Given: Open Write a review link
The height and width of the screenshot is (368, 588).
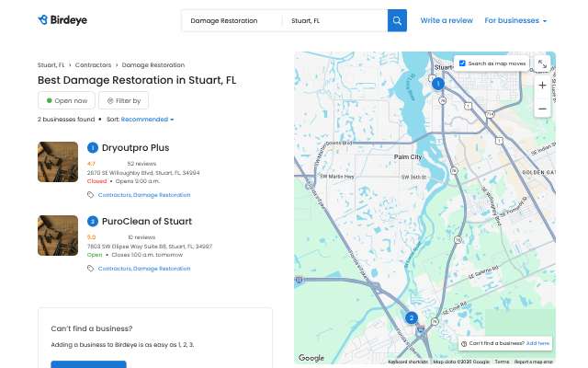Looking at the screenshot, I should tap(447, 20).
